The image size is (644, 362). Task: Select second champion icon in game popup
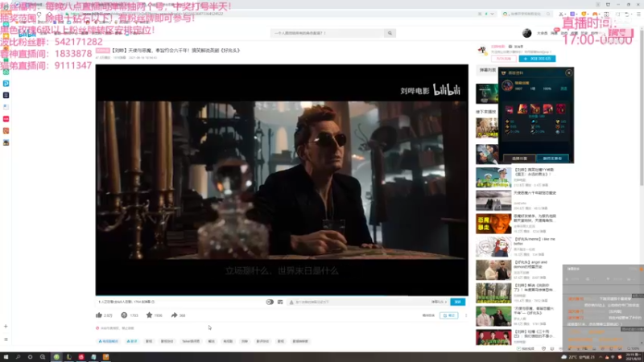522,109
